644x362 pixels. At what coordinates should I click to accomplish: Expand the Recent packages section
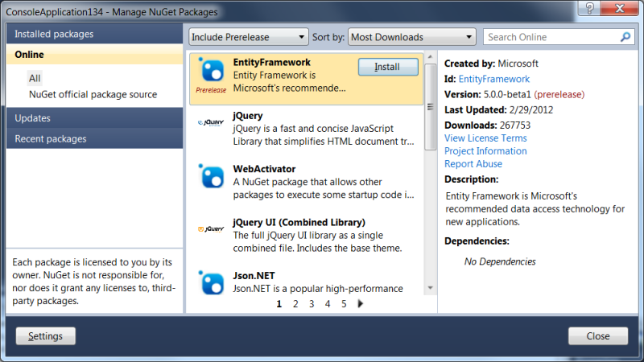[92, 138]
